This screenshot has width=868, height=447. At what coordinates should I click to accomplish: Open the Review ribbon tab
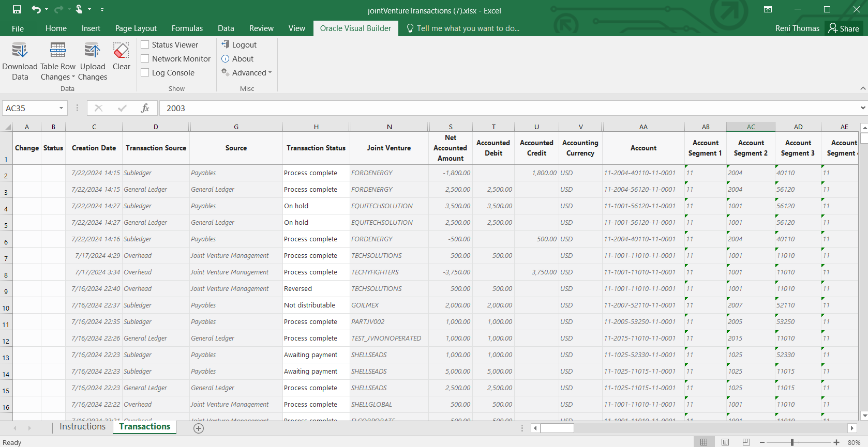point(261,28)
